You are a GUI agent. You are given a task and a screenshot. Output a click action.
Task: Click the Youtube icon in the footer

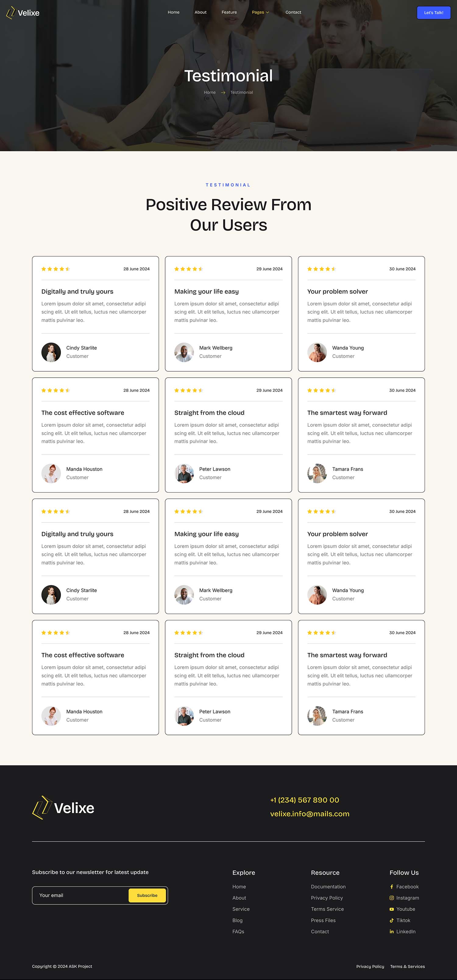(x=391, y=909)
